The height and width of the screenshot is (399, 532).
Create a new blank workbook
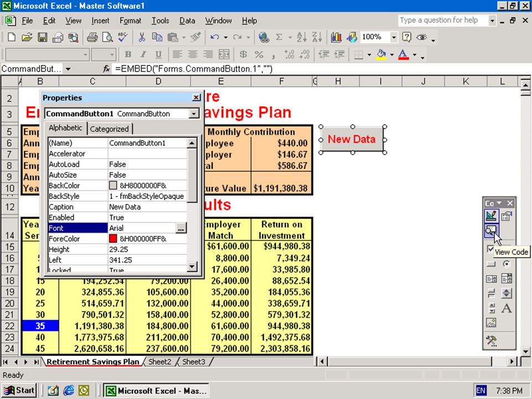coord(11,37)
